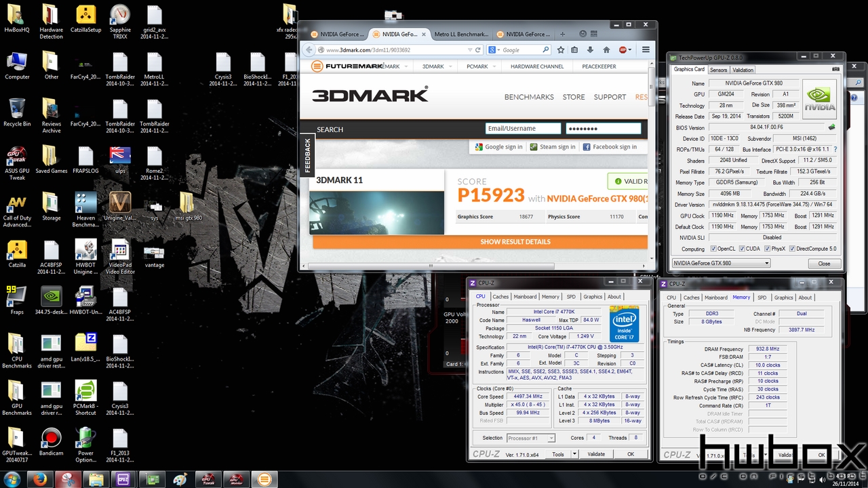Click OK button in CPU-Z processor window

tap(631, 454)
